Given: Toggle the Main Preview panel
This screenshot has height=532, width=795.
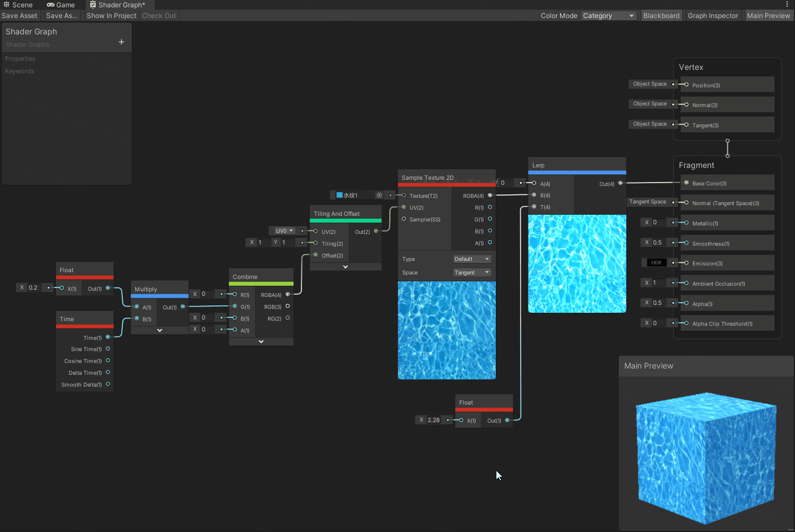Looking at the screenshot, I should [769, 16].
